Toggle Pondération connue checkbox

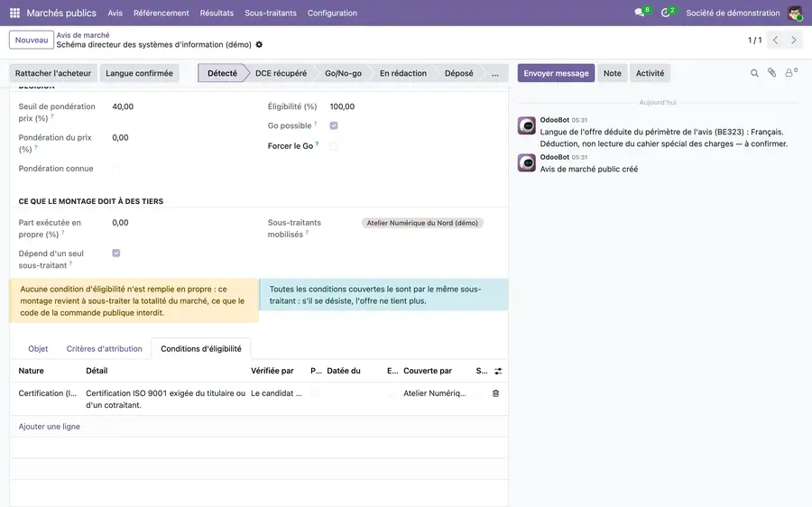point(116,169)
